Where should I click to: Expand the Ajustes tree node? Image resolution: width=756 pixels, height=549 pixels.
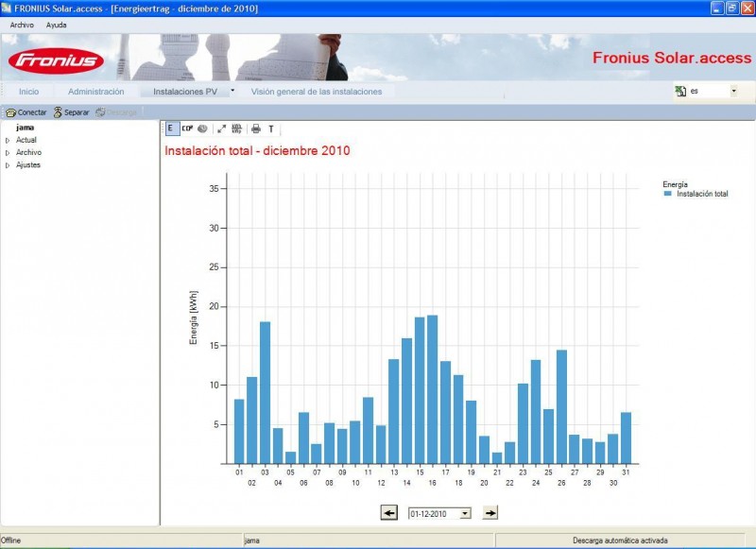8,165
